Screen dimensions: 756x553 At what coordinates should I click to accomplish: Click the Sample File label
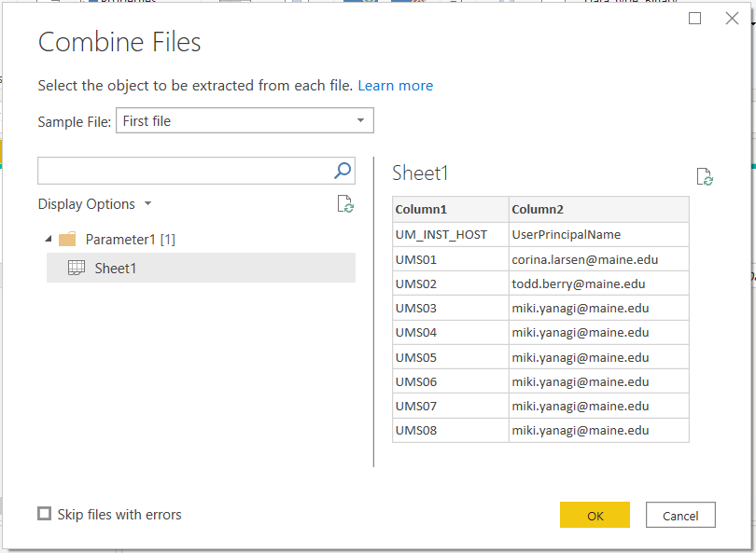point(75,122)
